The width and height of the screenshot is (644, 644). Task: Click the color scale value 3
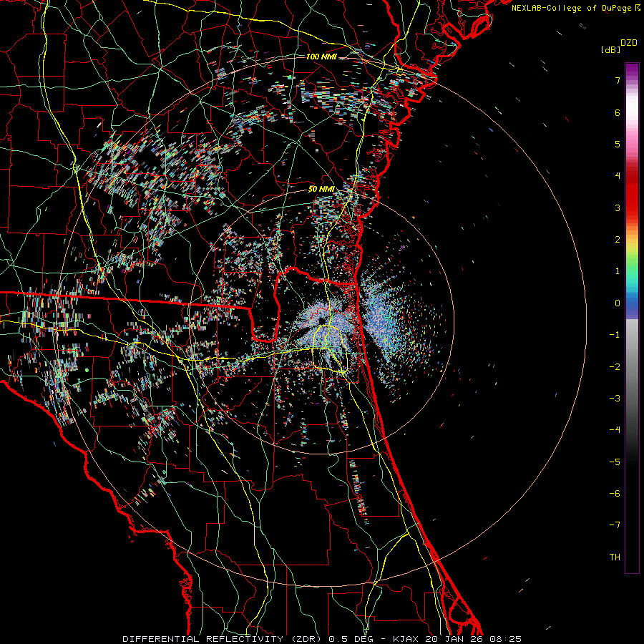click(618, 208)
